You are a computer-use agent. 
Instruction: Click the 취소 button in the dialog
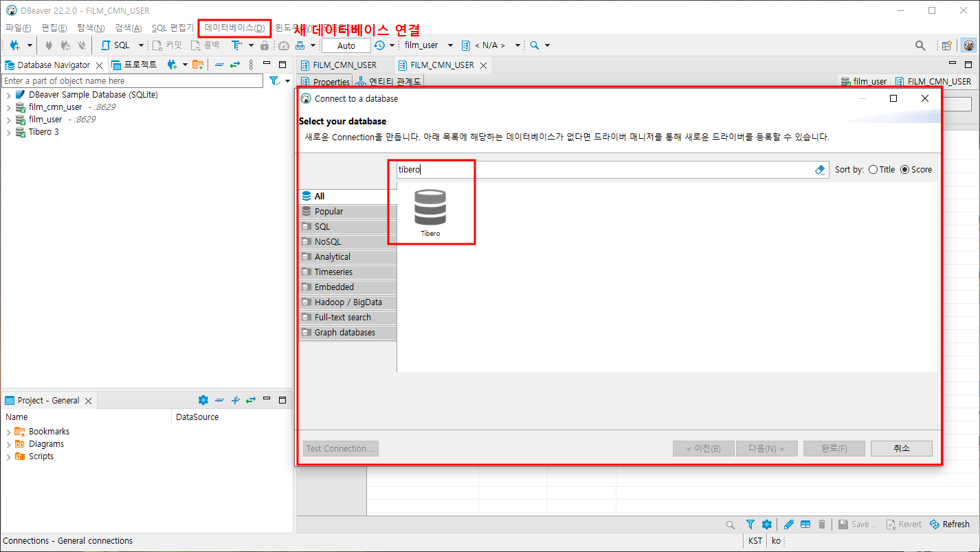click(901, 448)
